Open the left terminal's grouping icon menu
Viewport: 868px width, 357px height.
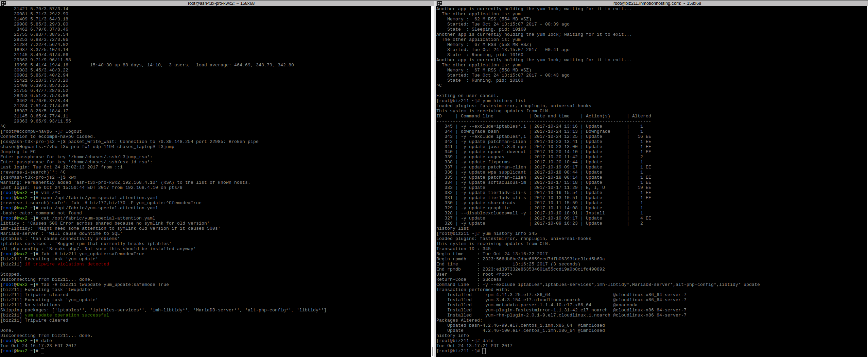[4, 3]
